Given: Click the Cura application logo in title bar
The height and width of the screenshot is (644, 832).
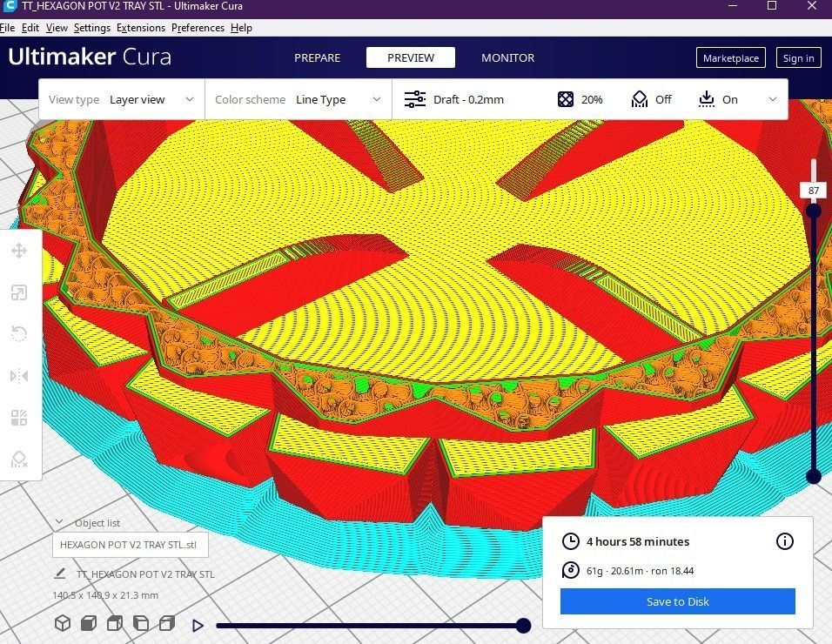Looking at the screenshot, I should click(10, 6).
